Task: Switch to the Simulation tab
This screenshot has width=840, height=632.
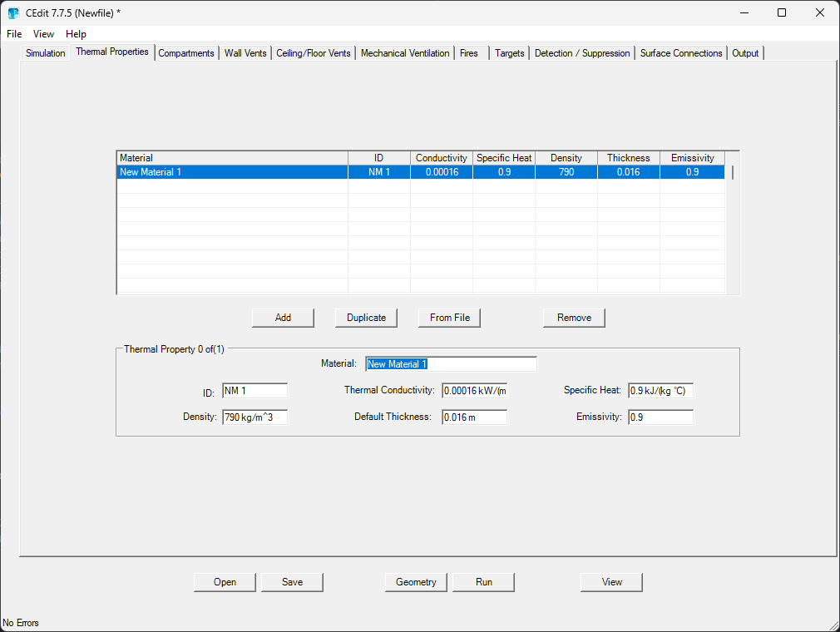Action: (45, 53)
